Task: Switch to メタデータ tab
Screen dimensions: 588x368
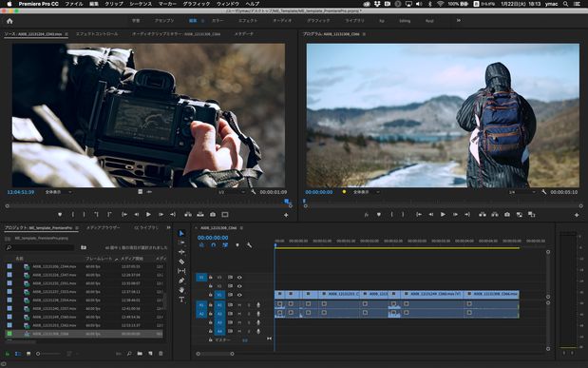Action: [244, 34]
